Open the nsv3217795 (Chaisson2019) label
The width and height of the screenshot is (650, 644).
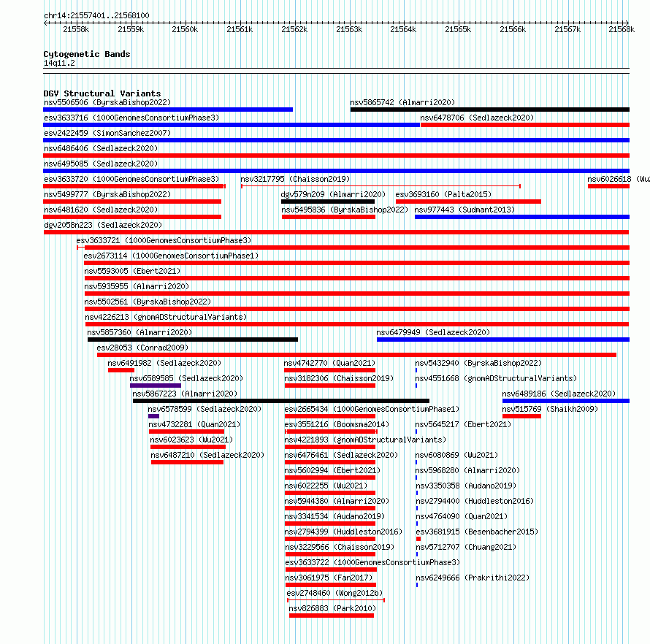tap(295, 179)
